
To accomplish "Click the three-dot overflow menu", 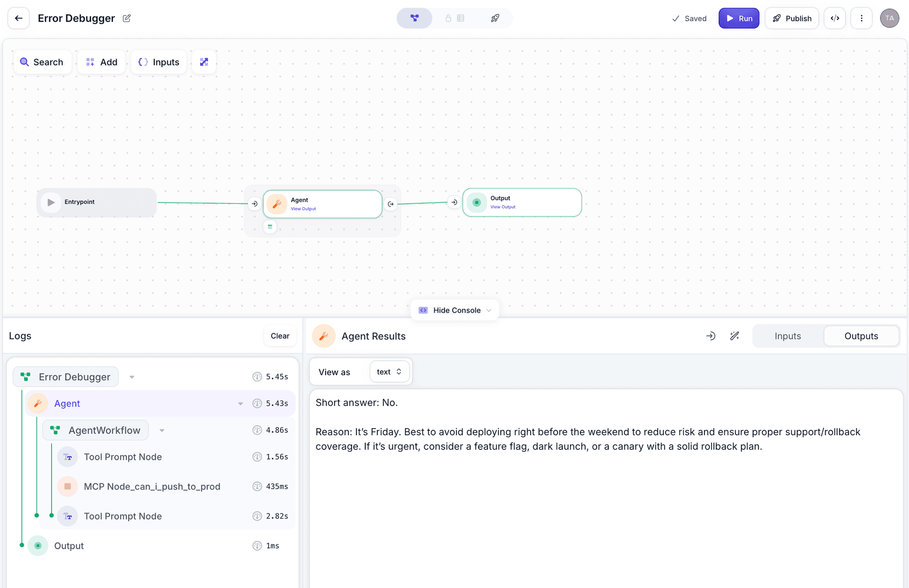I will pos(862,18).
